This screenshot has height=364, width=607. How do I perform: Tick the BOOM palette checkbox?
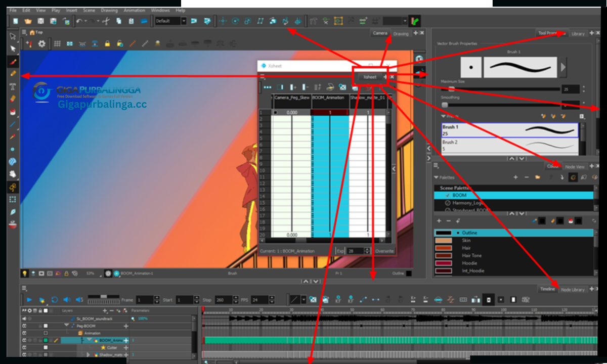pyautogui.click(x=448, y=195)
